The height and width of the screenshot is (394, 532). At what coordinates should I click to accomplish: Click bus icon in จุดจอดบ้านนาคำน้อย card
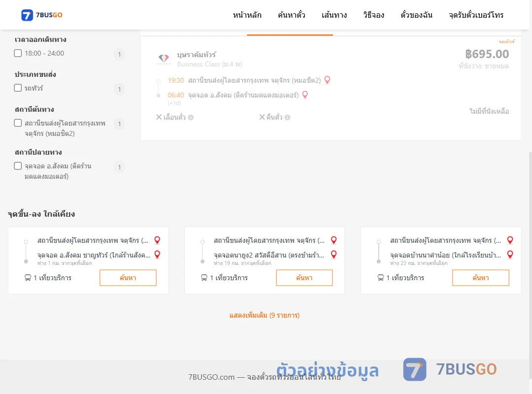[x=381, y=278]
